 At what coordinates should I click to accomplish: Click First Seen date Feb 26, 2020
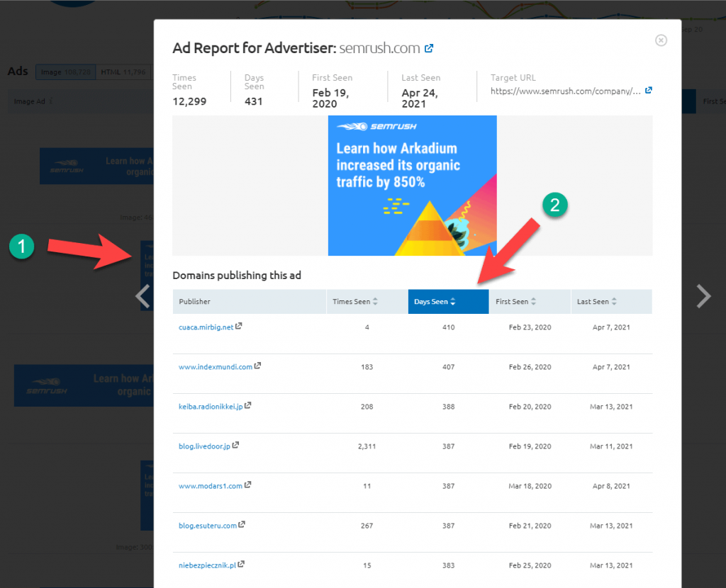530,367
